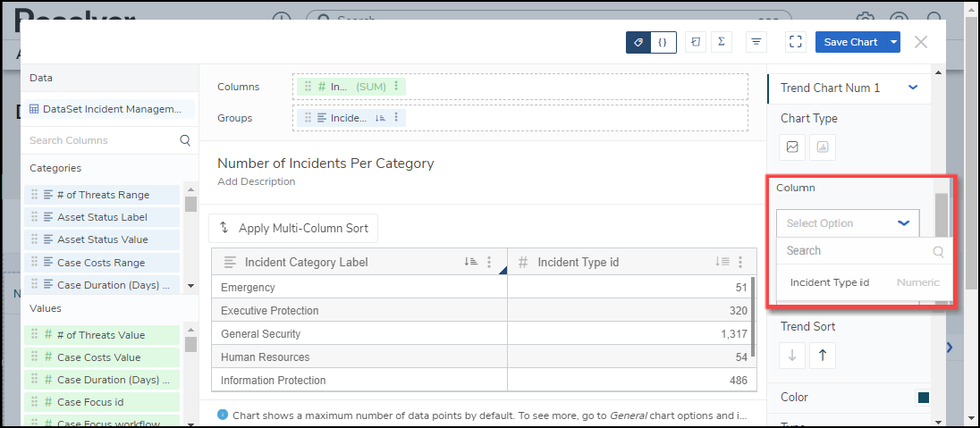Click the Save Chart button
This screenshot has height=428, width=980.
point(850,42)
